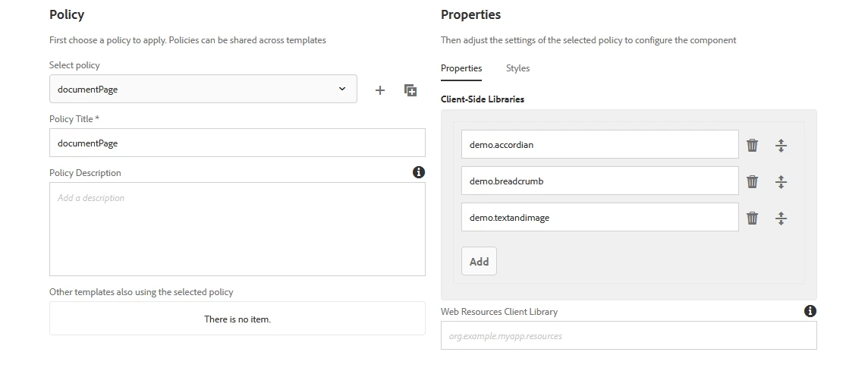This screenshot has height=371, width=868.
Task: Click the reorder handle for demo.accordian
Action: (x=781, y=145)
